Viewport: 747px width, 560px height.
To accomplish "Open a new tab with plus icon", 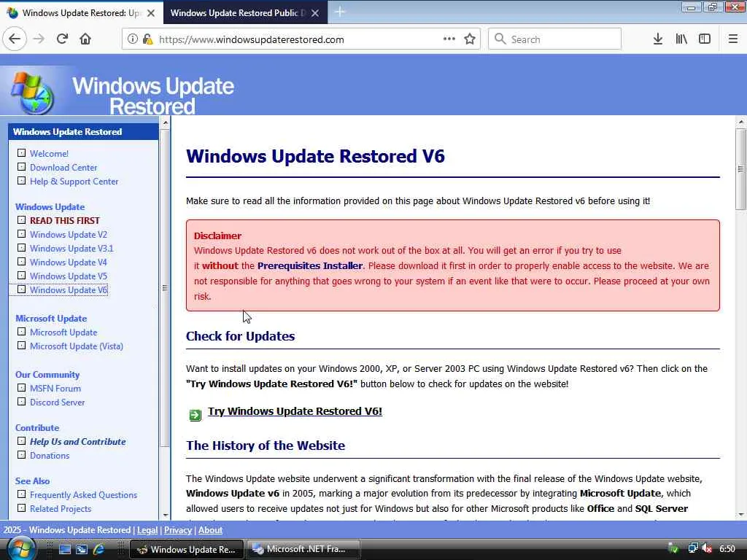I will pyautogui.click(x=340, y=12).
